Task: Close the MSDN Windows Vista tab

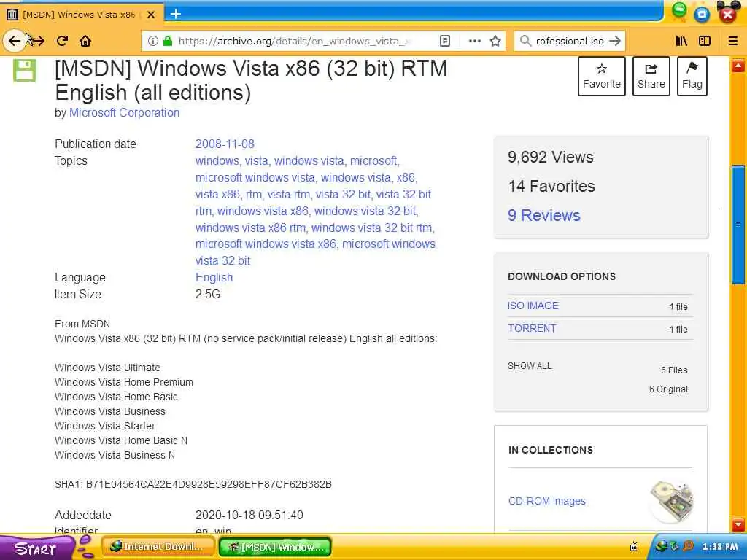Action: (151, 15)
